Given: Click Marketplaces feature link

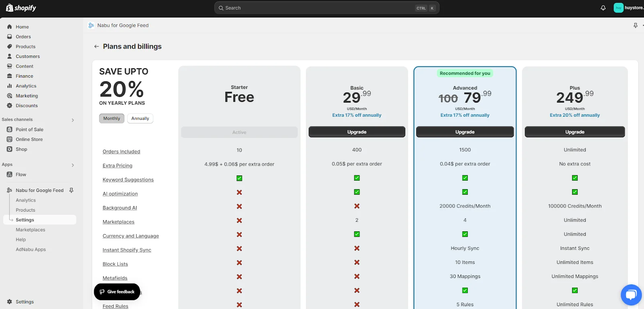Looking at the screenshot, I should tap(118, 222).
